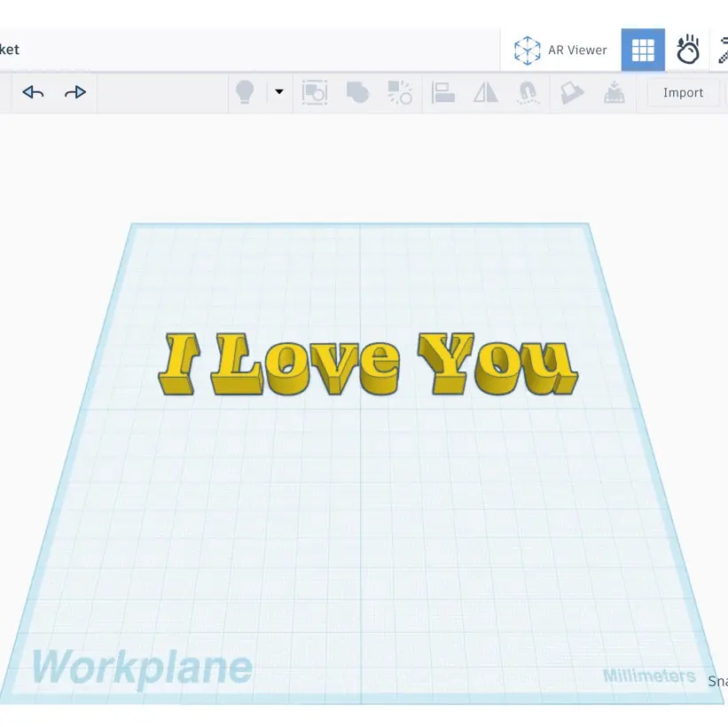The width and height of the screenshot is (728, 727).
Task: Click the Send To icon
Action: click(x=572, y=92)
